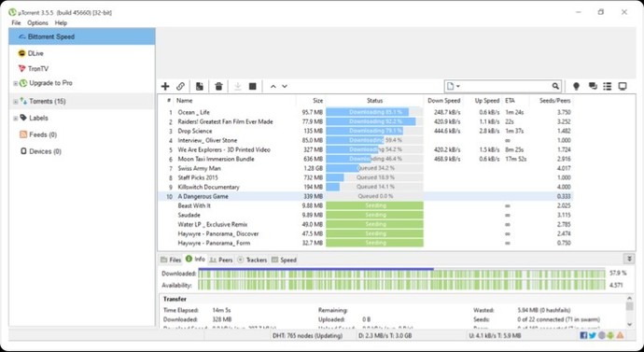Select the Raiders! Greatest Fan Film torrent
The image size is (644, 352).
(366, 121)
